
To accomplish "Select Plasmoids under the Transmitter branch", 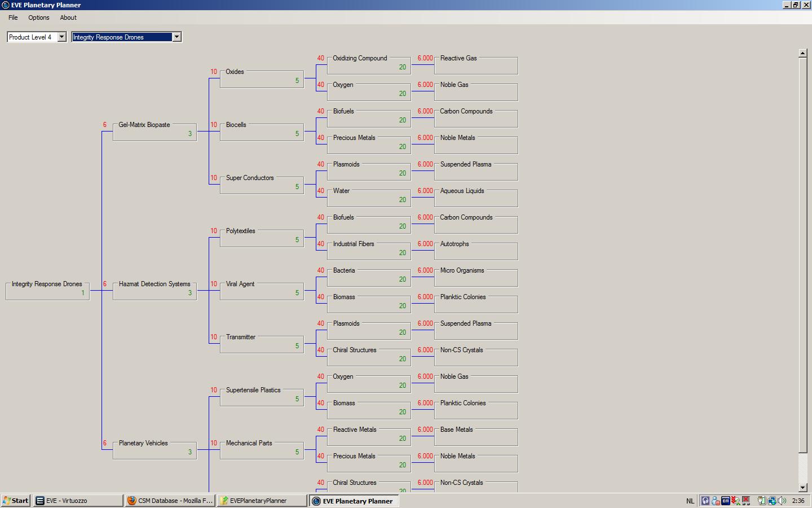I will tap(369, 330).
